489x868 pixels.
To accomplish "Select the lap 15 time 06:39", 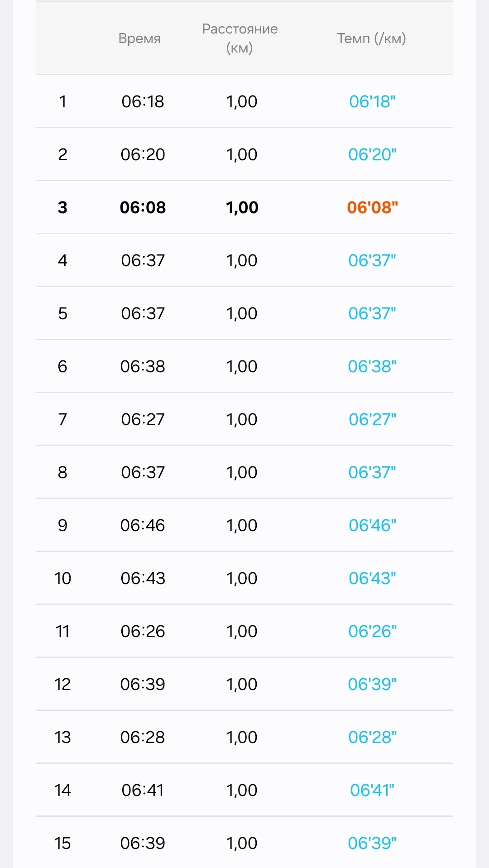I will coord(143,843).
